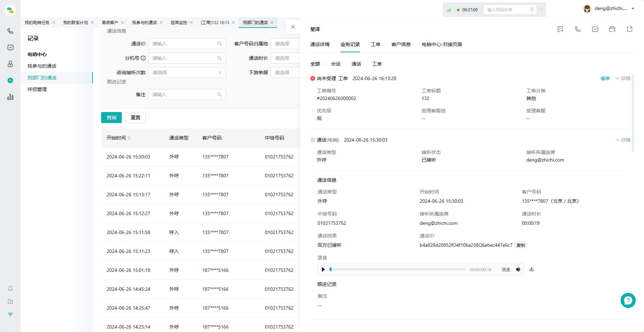Select the call row 2024-06-26 15:22:11
The image size is (644, 332).
point(201,176)
